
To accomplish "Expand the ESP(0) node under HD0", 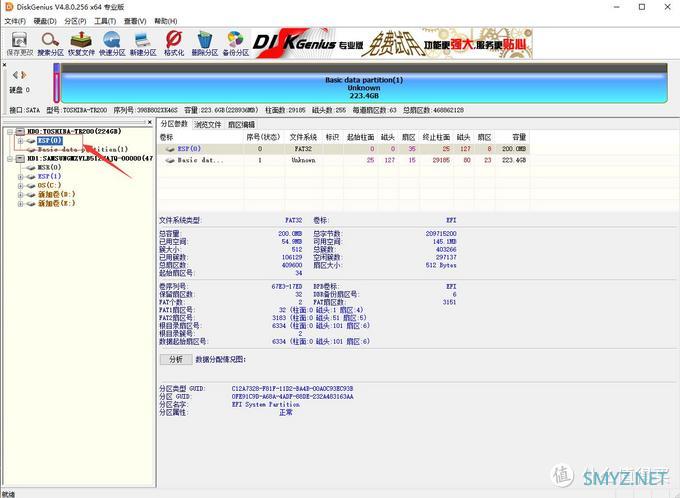I will pos(20,141).
